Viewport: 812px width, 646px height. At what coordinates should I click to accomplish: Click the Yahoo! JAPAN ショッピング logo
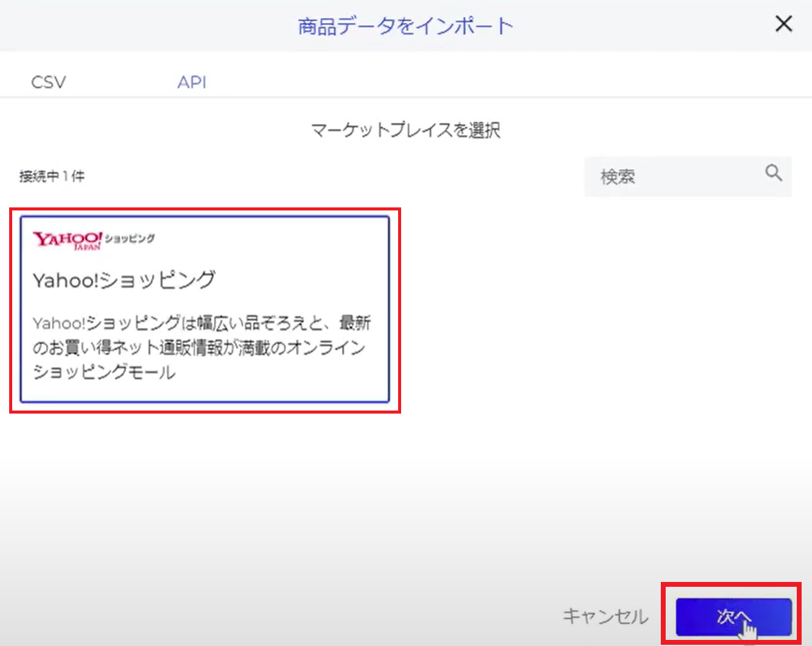94,240
